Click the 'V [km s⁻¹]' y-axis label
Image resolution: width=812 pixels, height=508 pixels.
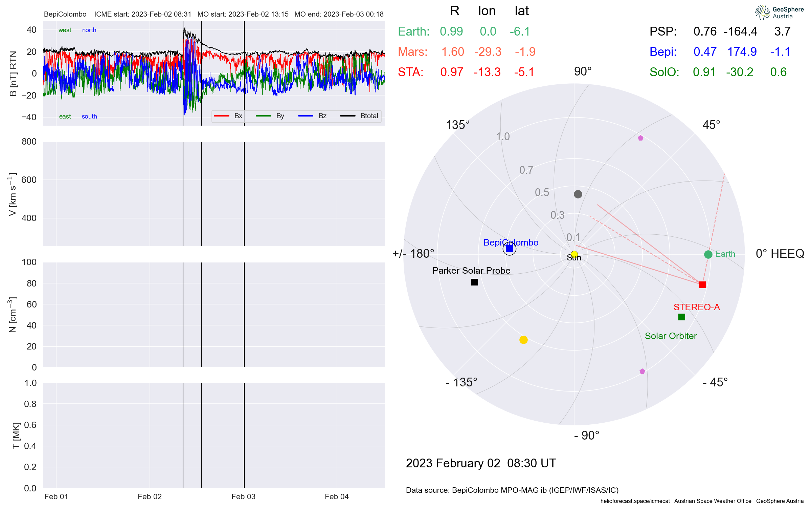tap(12, 194)
